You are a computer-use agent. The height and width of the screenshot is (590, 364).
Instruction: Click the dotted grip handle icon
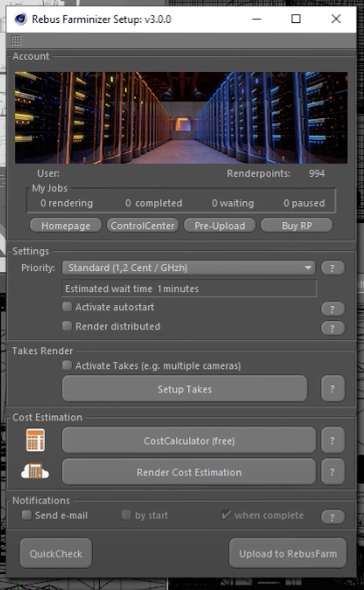pyautogui.click(x=16, y=40)
